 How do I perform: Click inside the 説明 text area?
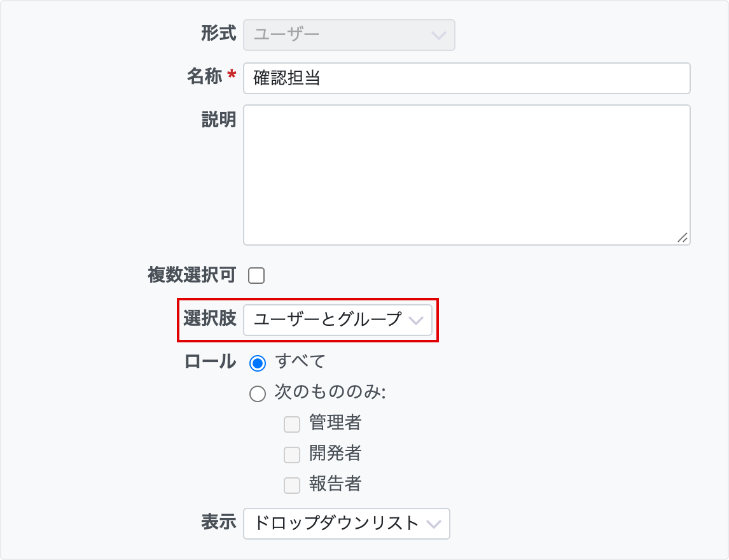coord(467,175)
